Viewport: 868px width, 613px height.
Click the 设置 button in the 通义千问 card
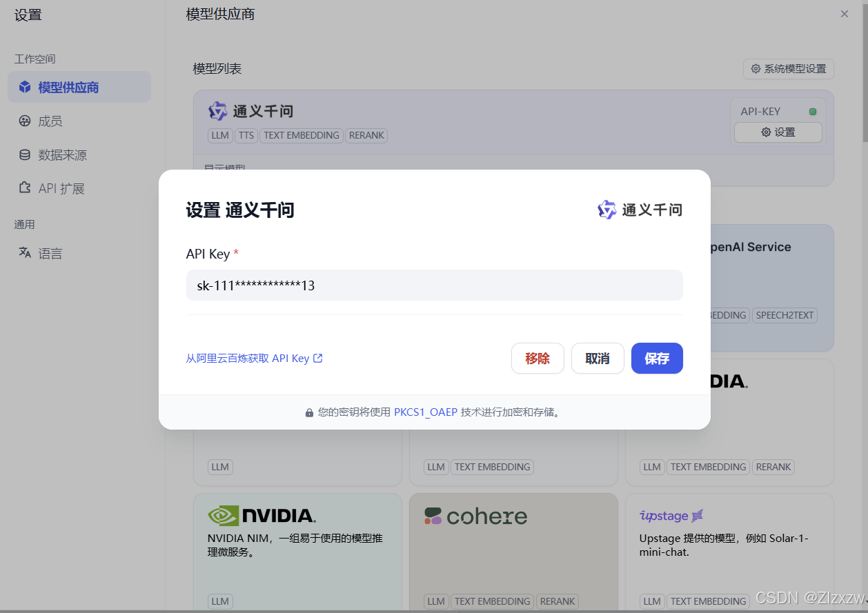(x=778, y=132)
